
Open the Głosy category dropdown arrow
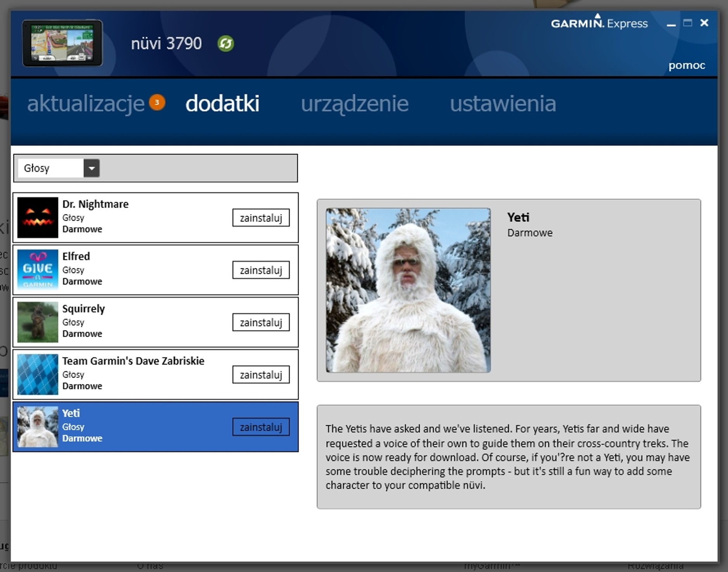(91, 168)
